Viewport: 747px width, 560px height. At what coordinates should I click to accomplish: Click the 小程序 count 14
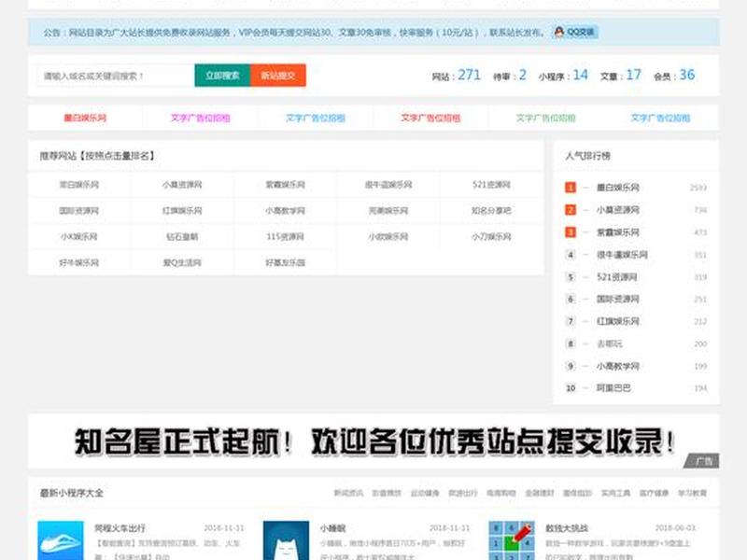click(x=580, y=75)
